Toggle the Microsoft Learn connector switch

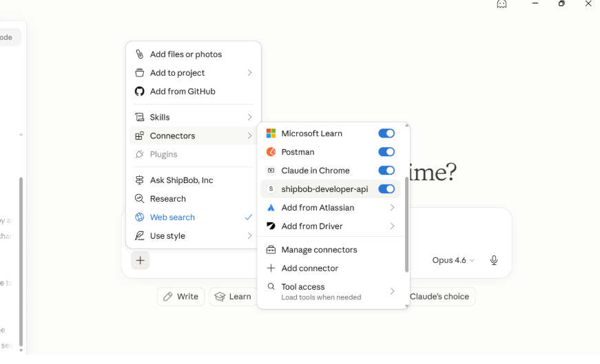[x=386, y=133]
